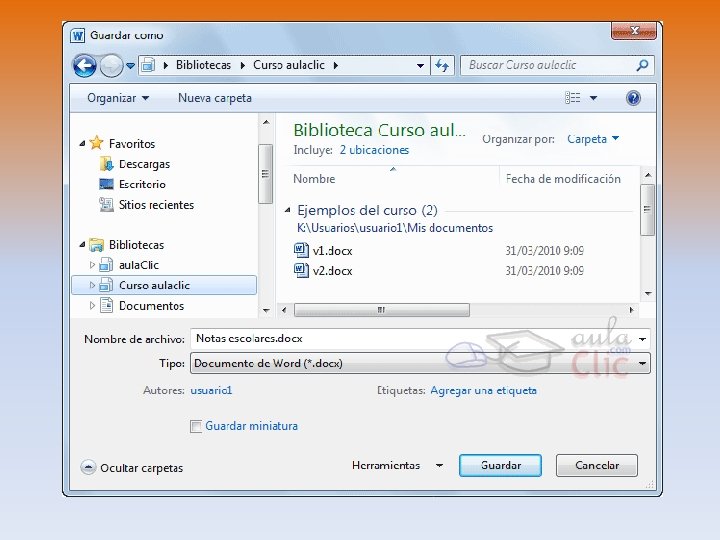Open the Herramientas dropdown menu

(x=397, y=466)
